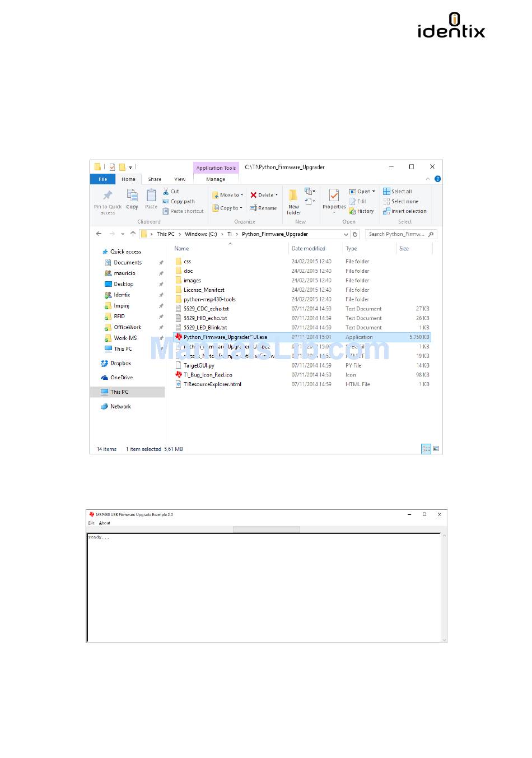Image resolution: width=532 pixels, height=758 pixels.
Task: Select the TargetGUI.py file
Action: point(194,366)
